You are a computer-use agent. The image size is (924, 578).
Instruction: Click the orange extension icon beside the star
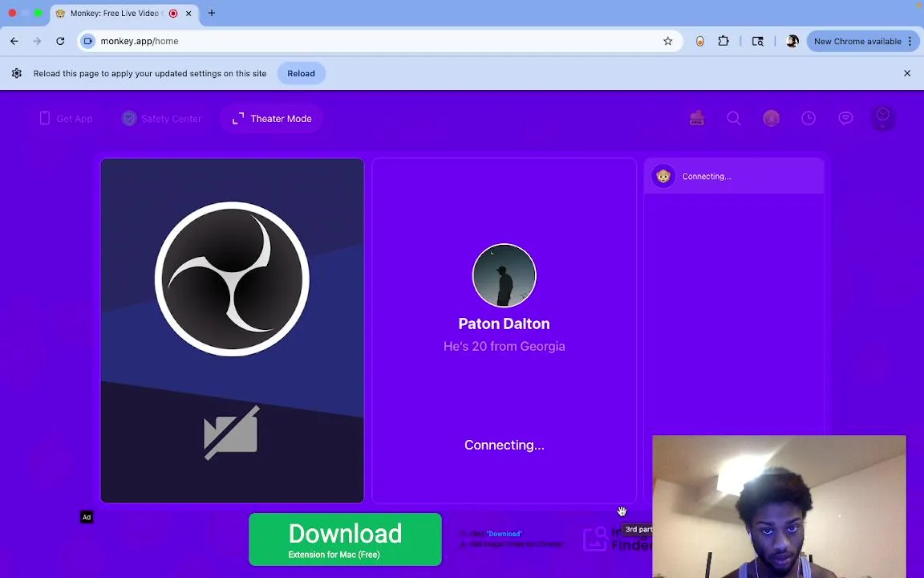tap(700, 41)
